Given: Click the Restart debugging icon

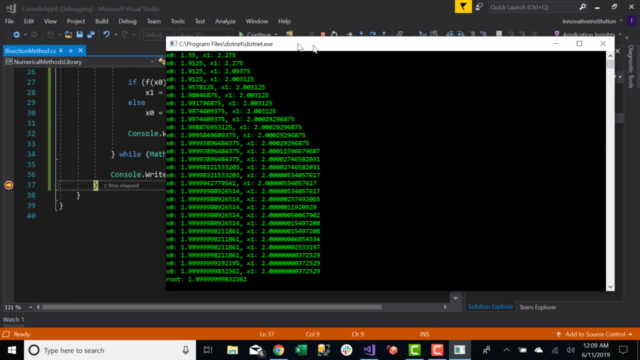Looking at the screenshot, I should [x=334, y=34].
